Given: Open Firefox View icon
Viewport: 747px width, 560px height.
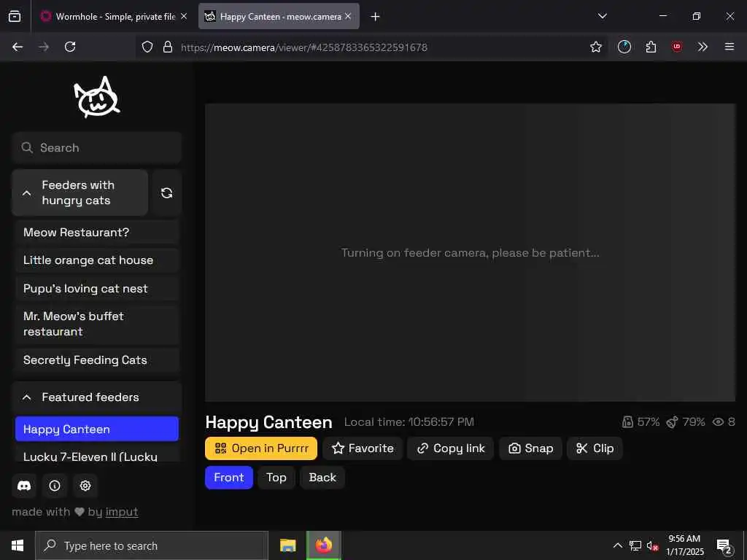Looking at the screenshot, I should (15, 17).
